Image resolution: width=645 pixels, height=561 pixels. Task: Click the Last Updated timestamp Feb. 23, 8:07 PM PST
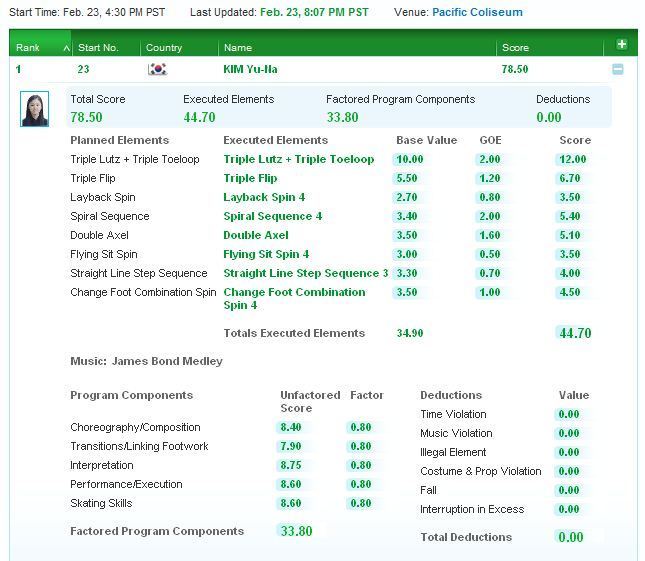pyautogui.click(x=314, y=12)
